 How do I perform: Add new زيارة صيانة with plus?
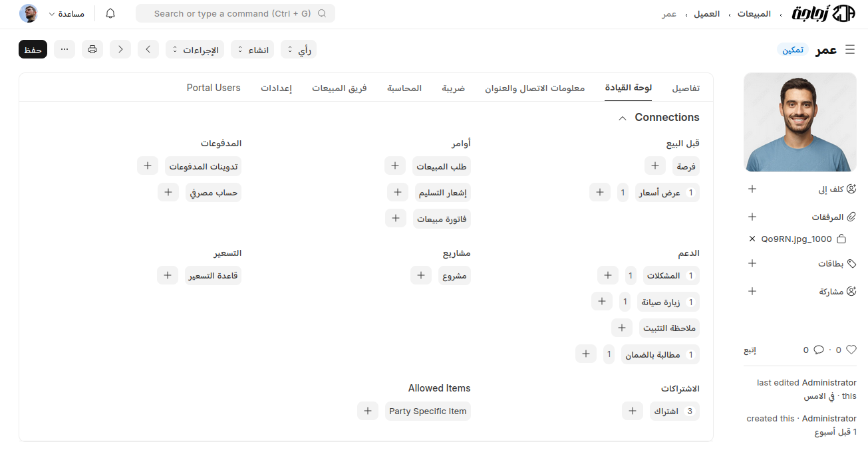602,302
